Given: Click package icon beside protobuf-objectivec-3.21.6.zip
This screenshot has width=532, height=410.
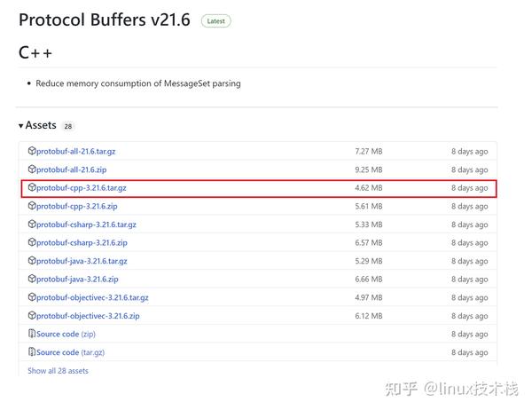Looking at the screenshot, I should [32, 316].
